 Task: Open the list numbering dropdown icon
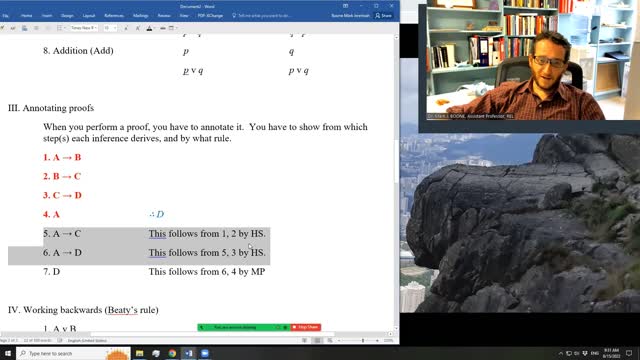[60, 28]
